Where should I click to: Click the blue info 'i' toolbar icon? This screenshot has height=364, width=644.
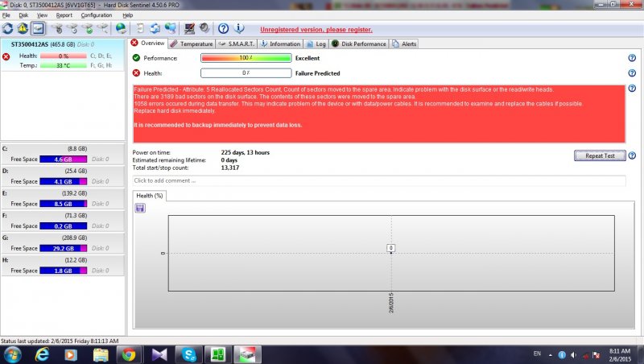pos(239,29)
